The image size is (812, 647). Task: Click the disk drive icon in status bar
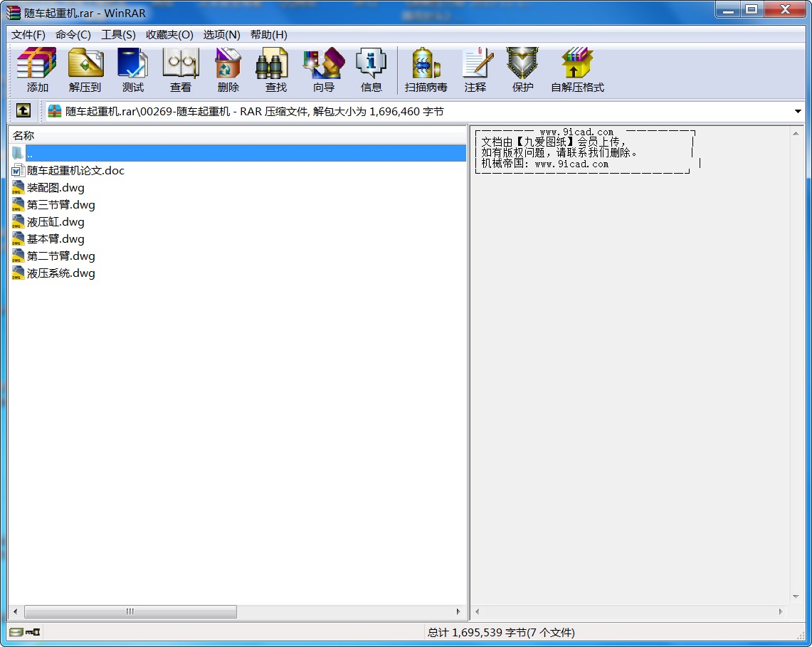(x=16, y=632)
